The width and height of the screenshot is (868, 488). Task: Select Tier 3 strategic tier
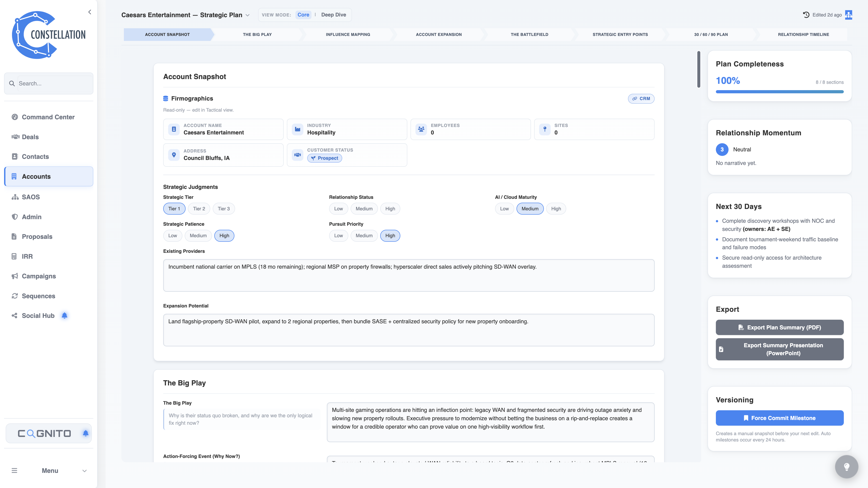(x=224, y=209)
